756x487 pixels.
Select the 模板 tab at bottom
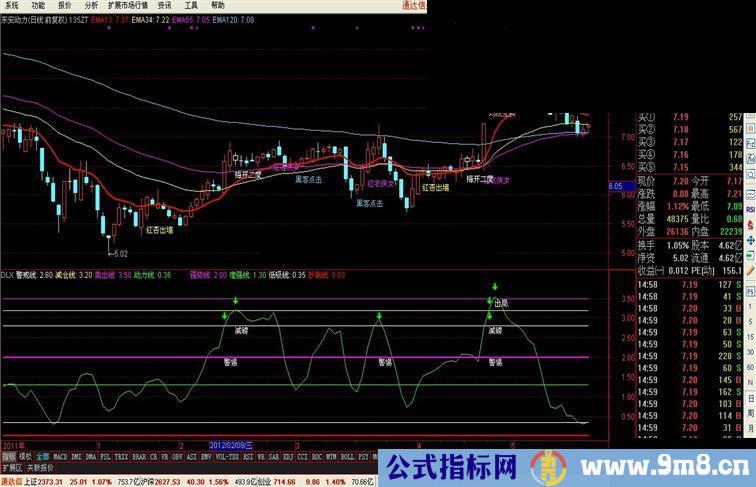(x=25, y=456)
